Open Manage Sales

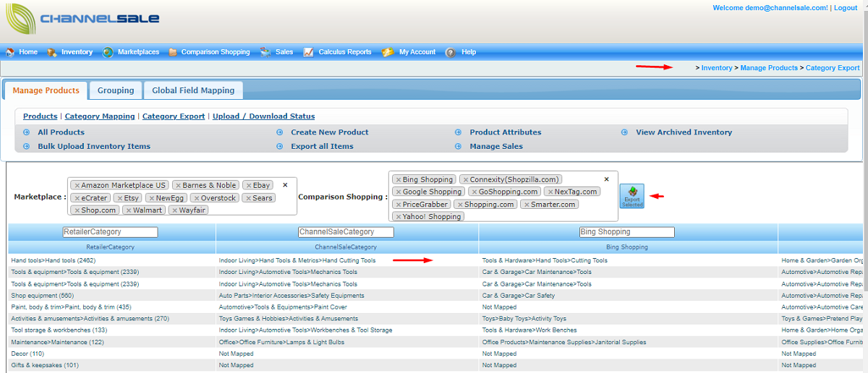pos(496,146)
